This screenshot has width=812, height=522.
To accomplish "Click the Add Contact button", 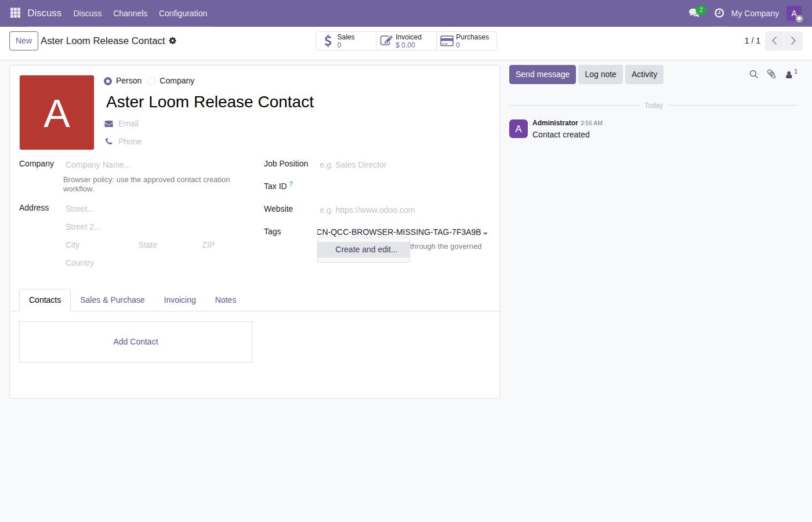I will coord(136,342).
